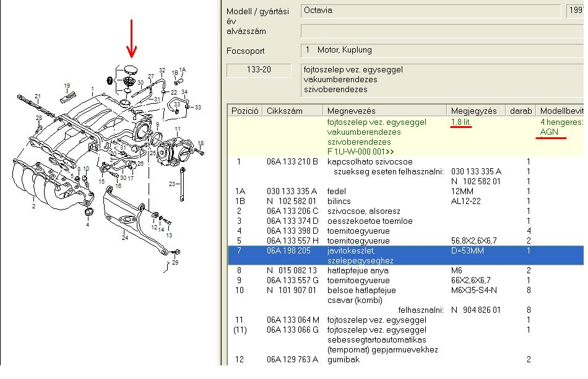Select position 1A part 030 133 335 A
The image size is (588, 379).
(292, 192)
